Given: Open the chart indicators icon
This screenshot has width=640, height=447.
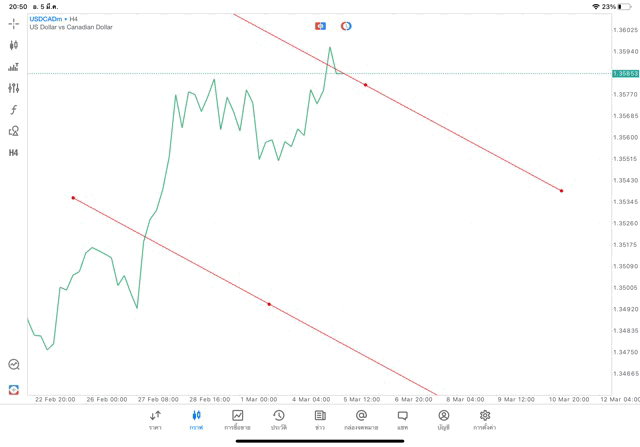Looking at the screenshot, I should tap(14, 67).
